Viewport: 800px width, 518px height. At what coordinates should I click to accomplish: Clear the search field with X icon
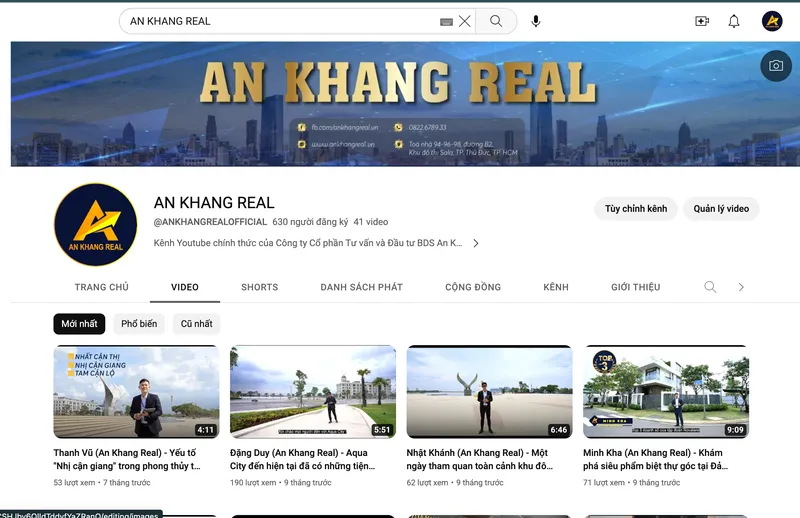pos(464,21)
